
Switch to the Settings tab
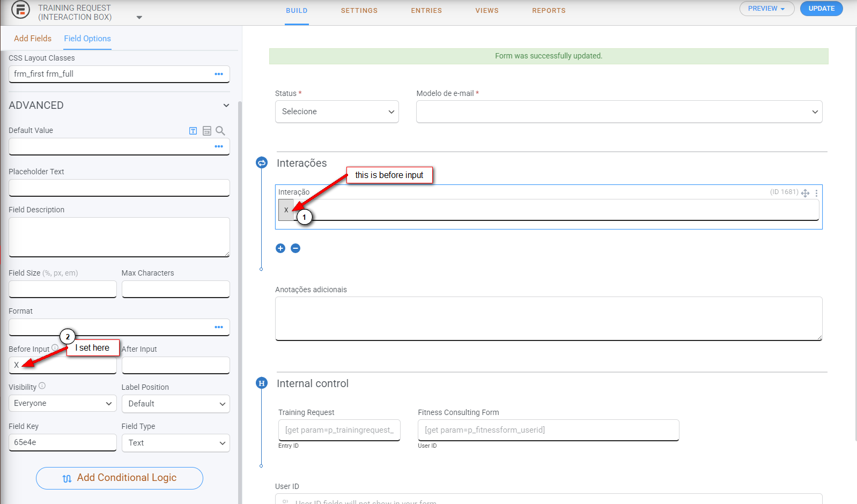[359, 11]
